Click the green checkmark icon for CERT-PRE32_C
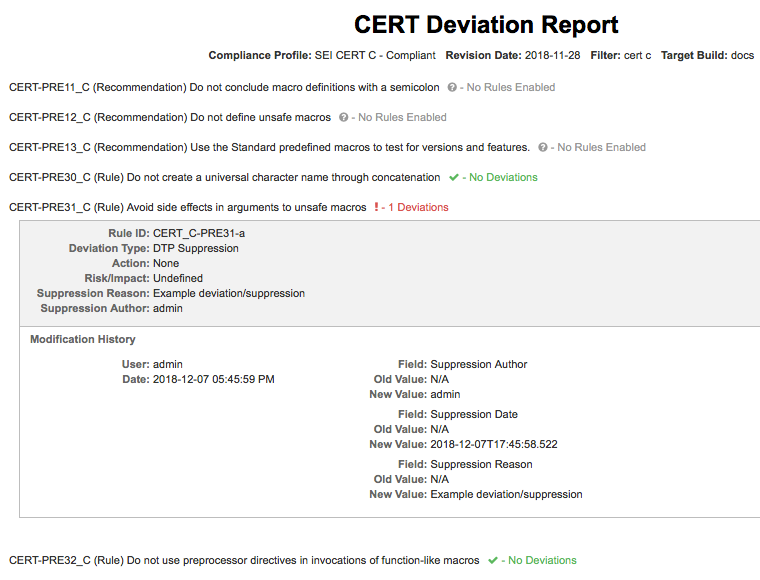760x580 pixels. (x=493, y=560)
